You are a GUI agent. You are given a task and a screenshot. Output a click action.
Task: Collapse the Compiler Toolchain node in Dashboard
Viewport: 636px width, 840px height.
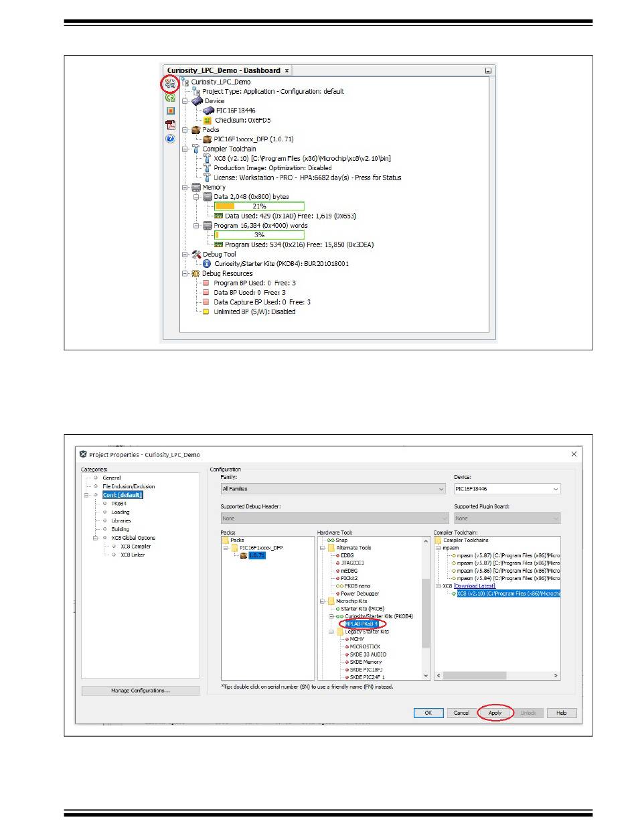185,149
